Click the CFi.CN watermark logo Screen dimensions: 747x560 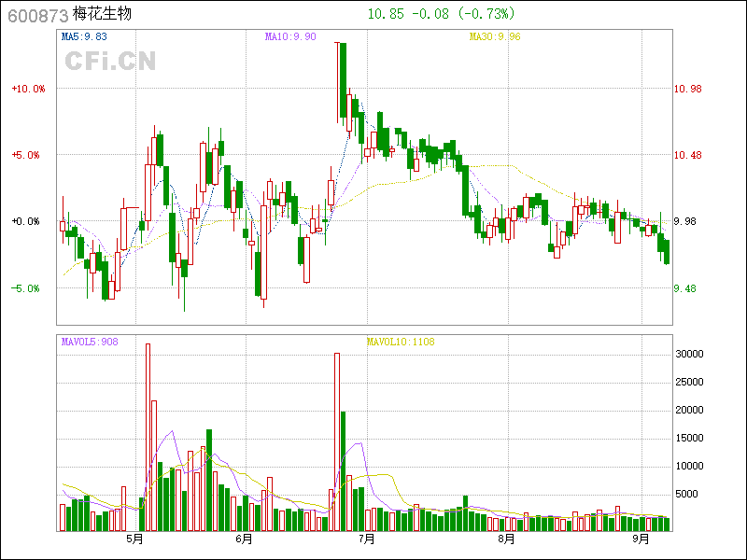110,61
